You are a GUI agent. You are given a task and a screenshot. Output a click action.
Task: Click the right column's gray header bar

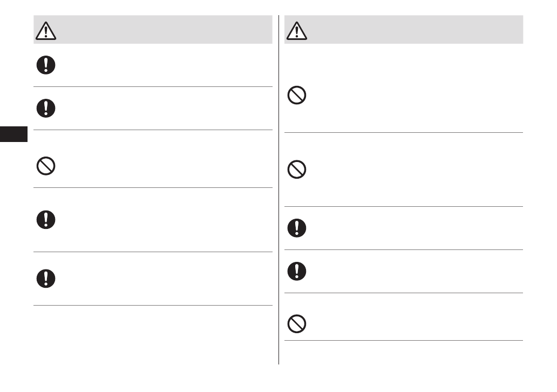pyautogui.click(x=410, y=30)
